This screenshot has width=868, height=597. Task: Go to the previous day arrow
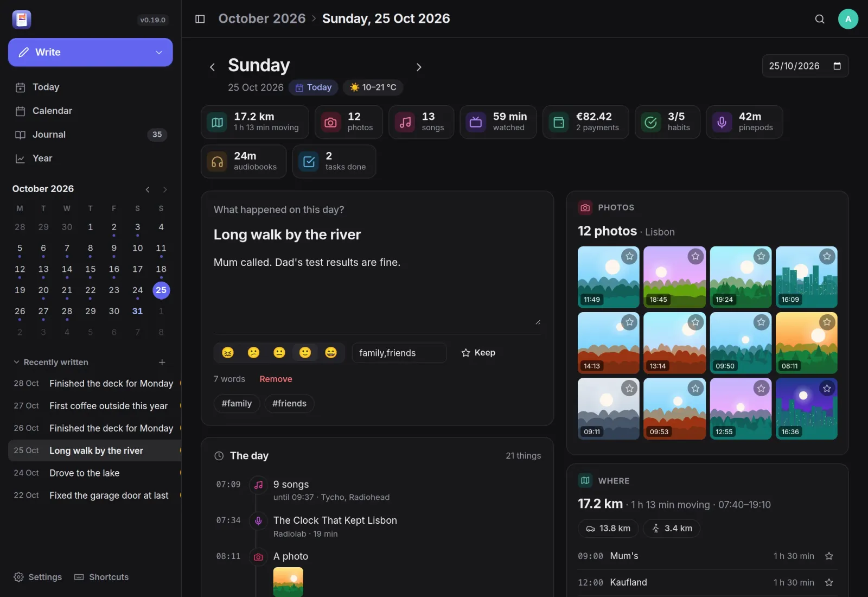[x=212, y=67]
